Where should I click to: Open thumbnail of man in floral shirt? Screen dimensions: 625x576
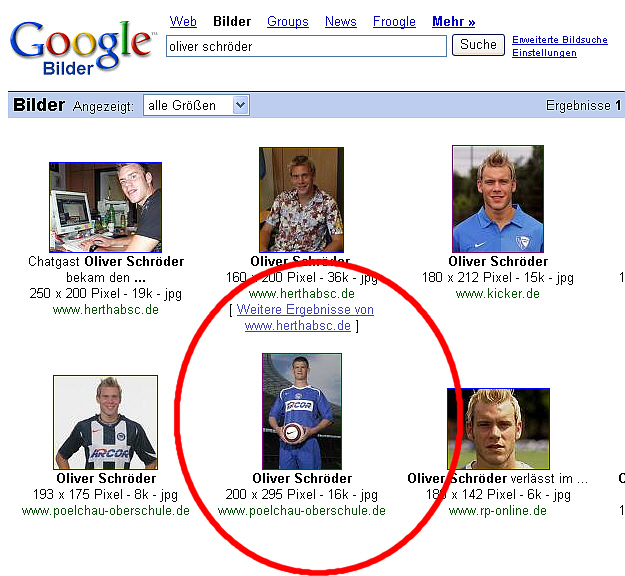coord(301,200)
